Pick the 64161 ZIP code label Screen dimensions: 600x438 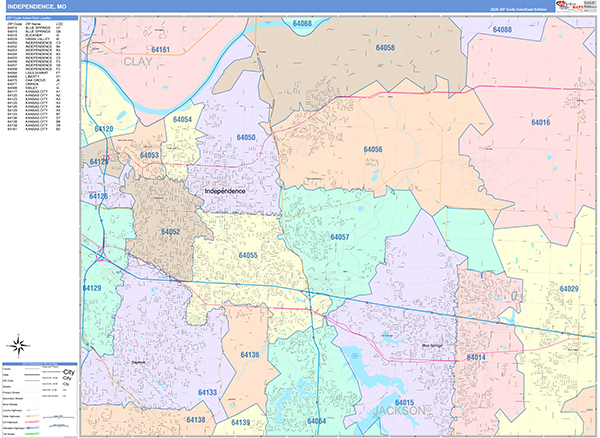coord(159,50)
